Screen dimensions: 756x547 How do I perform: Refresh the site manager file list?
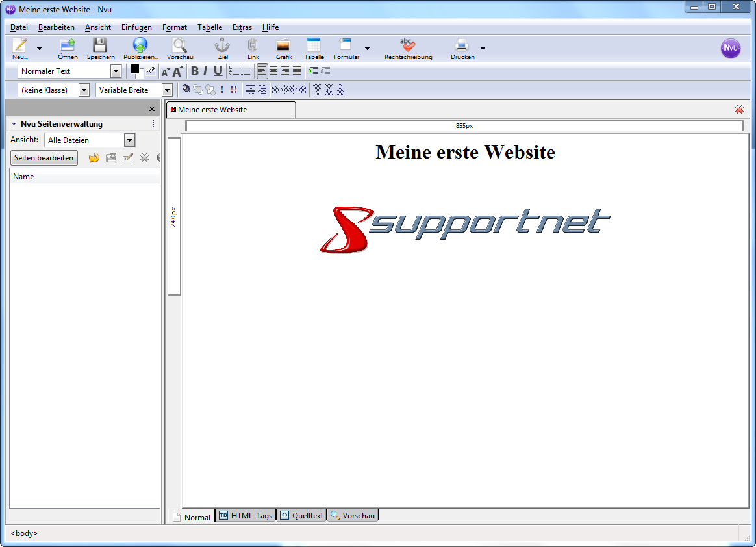point(94,158)
